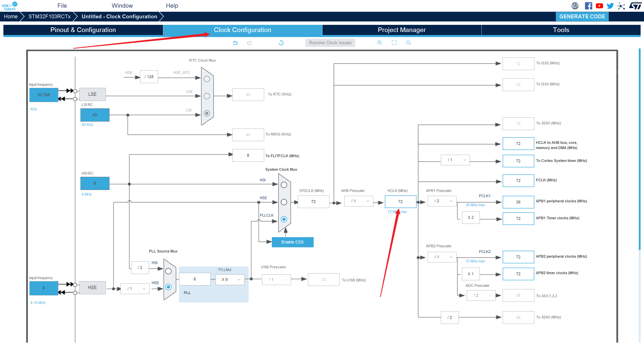Viewport: 644px width, 346px height.
Task: Open the YouTube icon link
Action: [x=599, y=6]
